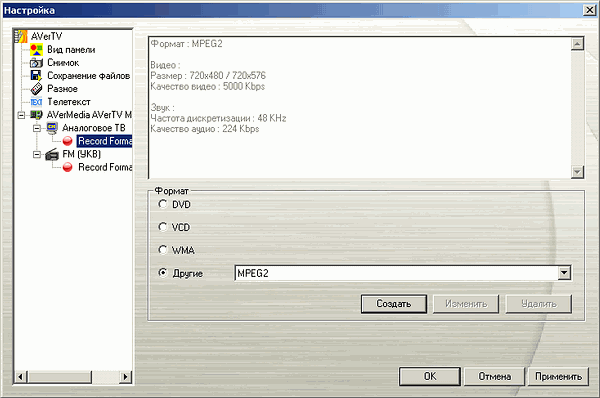Click tree panel scroll right arrow
The height and width of the screenshot is (398, 600).
[126, 377]
